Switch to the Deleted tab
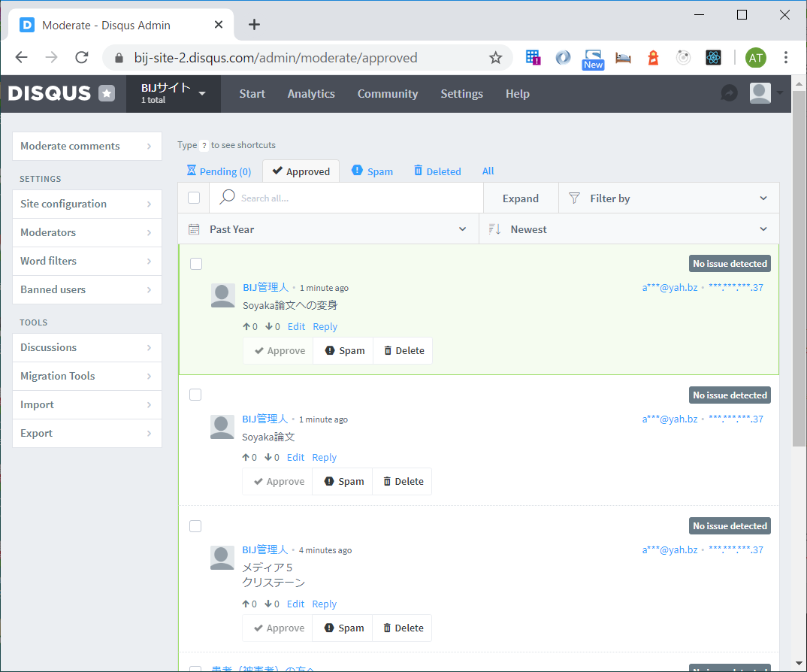Image resolution: width=807 pixels, height=672 pixels. 438,171
